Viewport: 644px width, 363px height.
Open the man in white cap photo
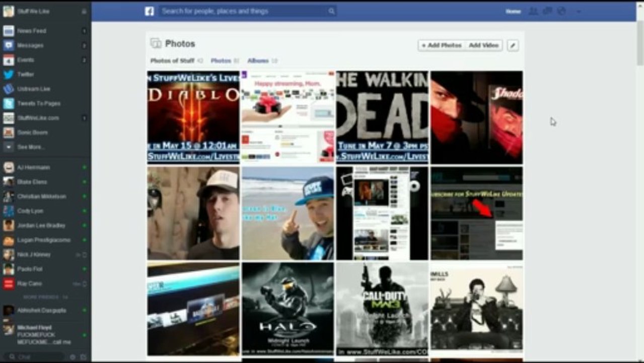[x=193, y=213]
